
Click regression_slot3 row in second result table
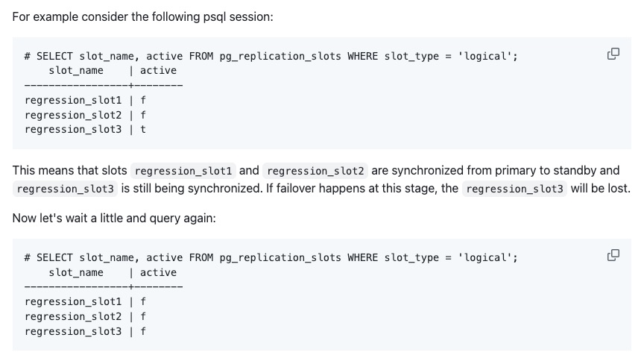(x=84, y=331)
